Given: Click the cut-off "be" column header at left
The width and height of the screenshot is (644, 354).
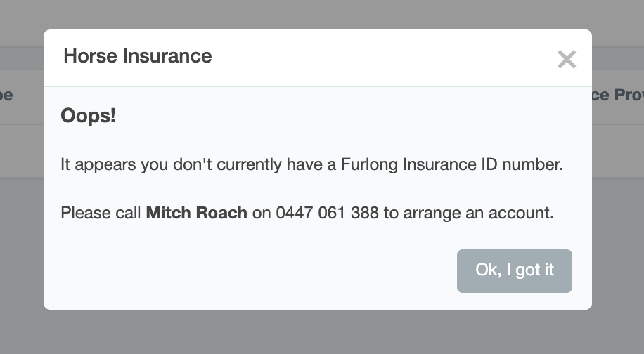Looking at the screenshot, I should click(7, 96).
